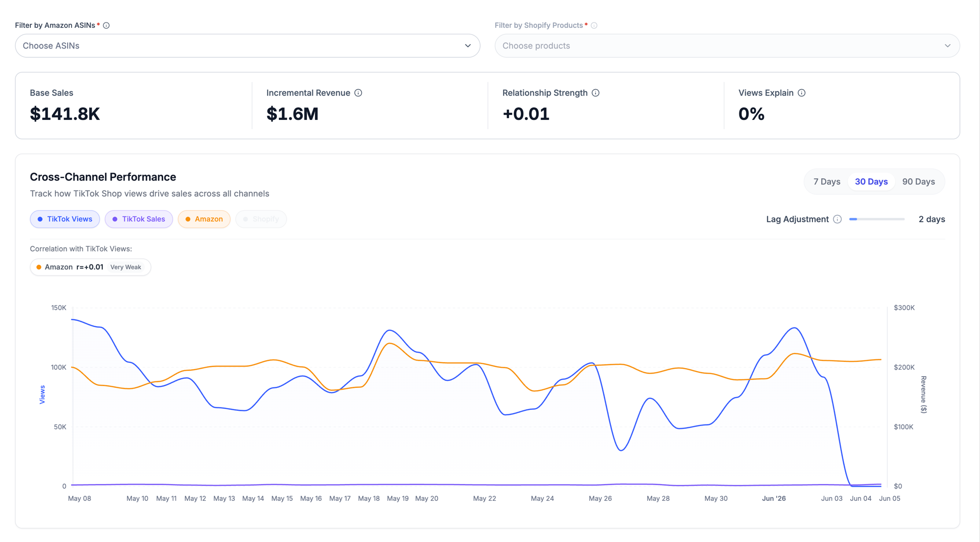Toggle TikTok Sales series on chart
The width and height of the screenshot is (980, 542).
[139, 219]
